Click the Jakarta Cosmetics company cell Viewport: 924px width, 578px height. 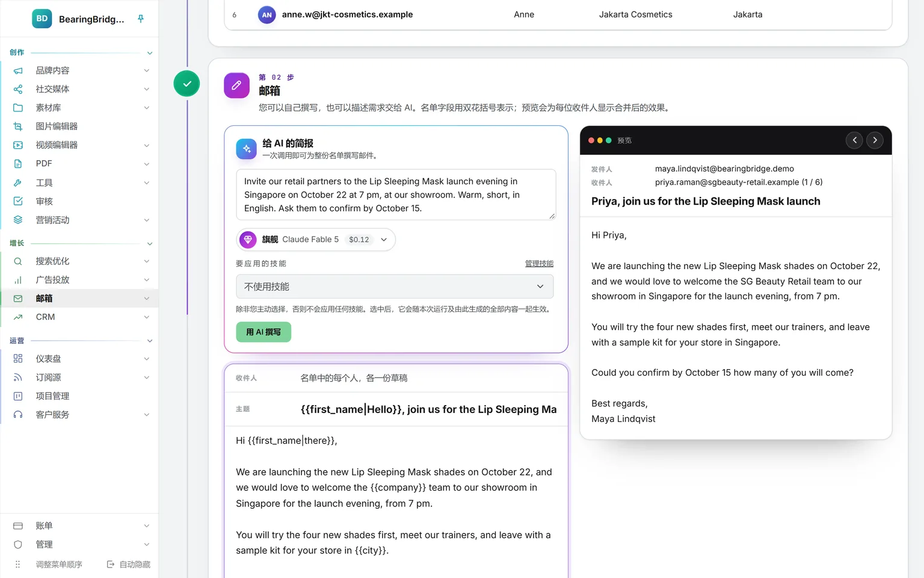pos(635,14)
